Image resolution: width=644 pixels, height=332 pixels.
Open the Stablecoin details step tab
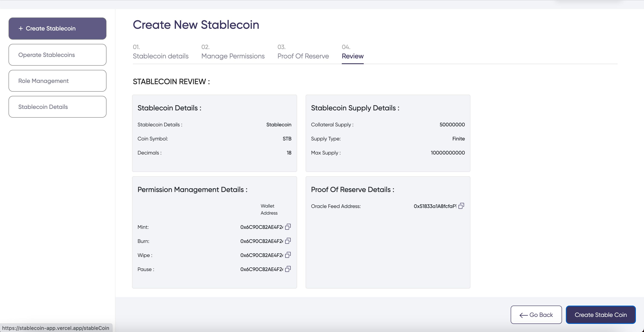point(161,52)
